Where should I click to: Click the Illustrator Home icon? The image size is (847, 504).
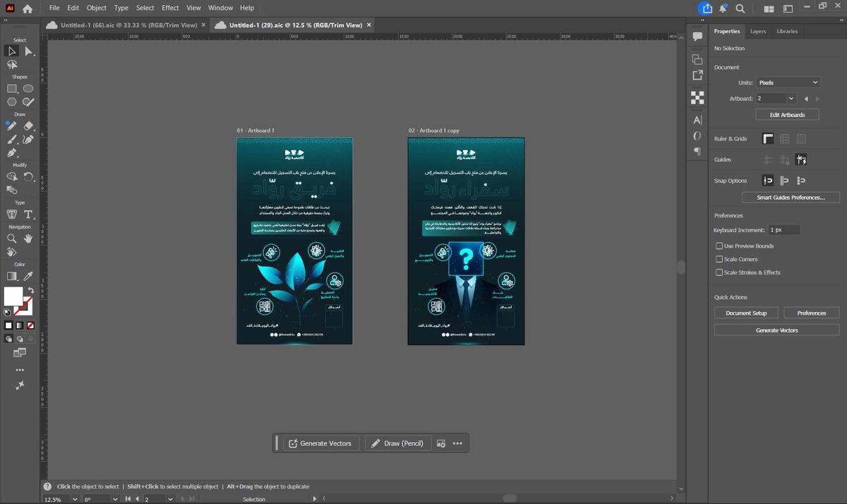click(x=28, y=8)
